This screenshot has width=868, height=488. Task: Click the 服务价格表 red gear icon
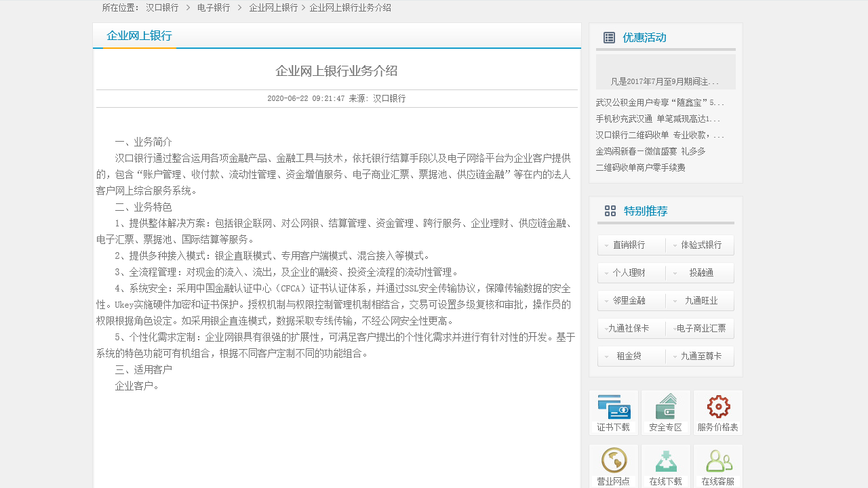pos(718,407)
